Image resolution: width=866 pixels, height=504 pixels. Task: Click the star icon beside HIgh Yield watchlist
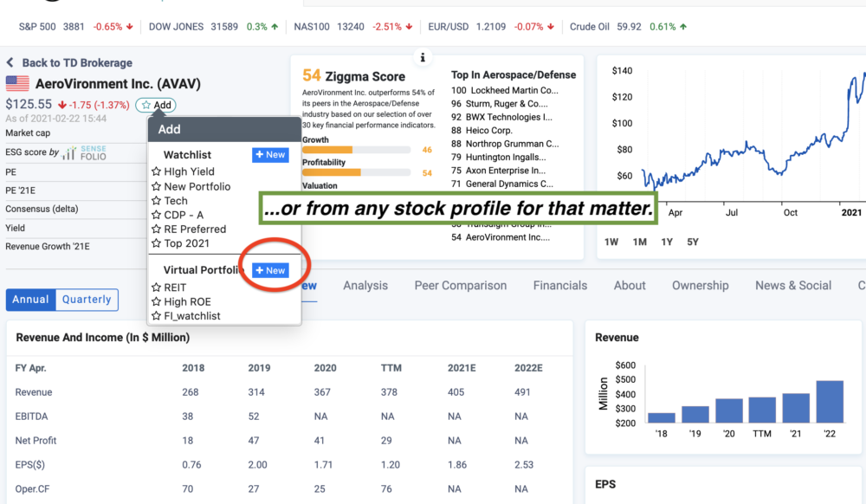point(156,171)
